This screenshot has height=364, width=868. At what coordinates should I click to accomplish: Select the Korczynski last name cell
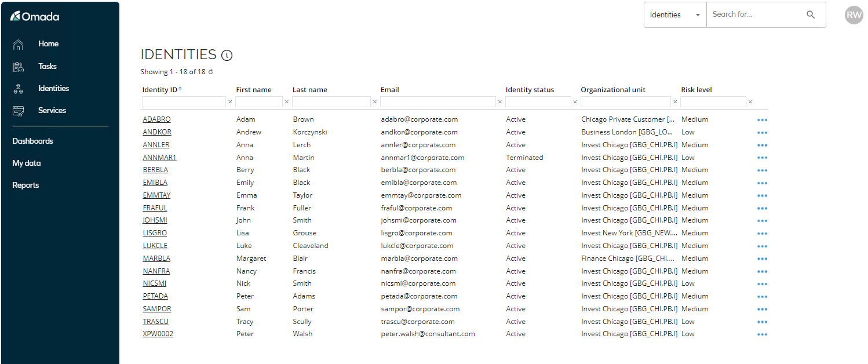point(310,132)
